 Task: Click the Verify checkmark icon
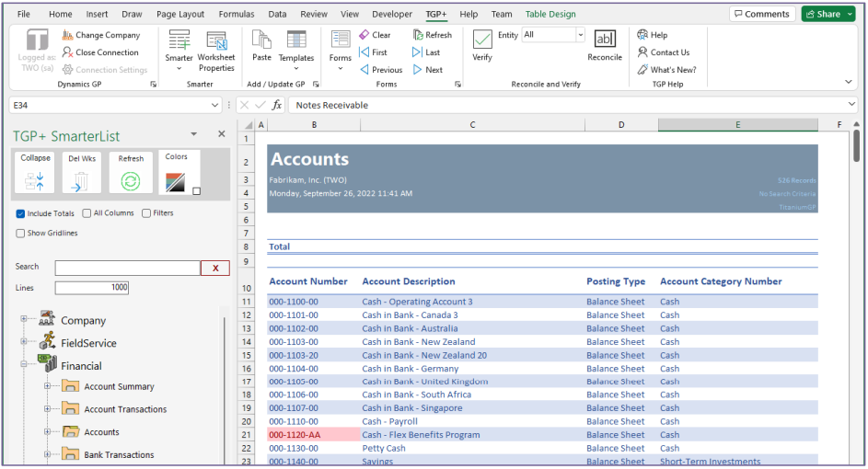pos(482,40)
